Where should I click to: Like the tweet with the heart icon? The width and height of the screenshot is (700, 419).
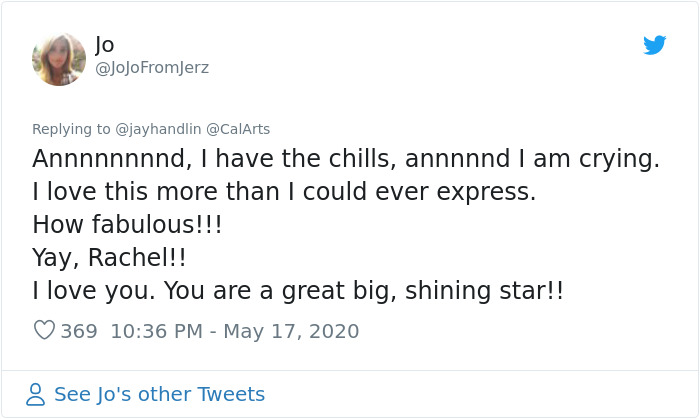point(44,331)
